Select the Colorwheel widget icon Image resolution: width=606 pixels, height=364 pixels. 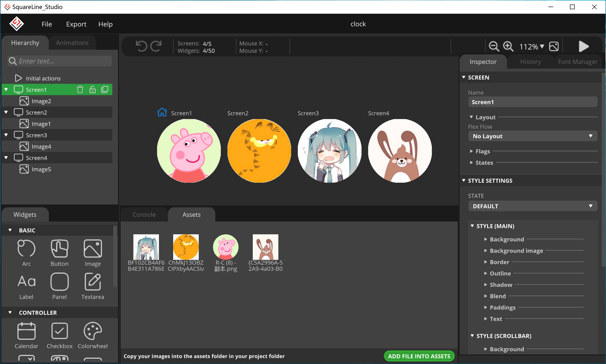click(x=93, y=331)
